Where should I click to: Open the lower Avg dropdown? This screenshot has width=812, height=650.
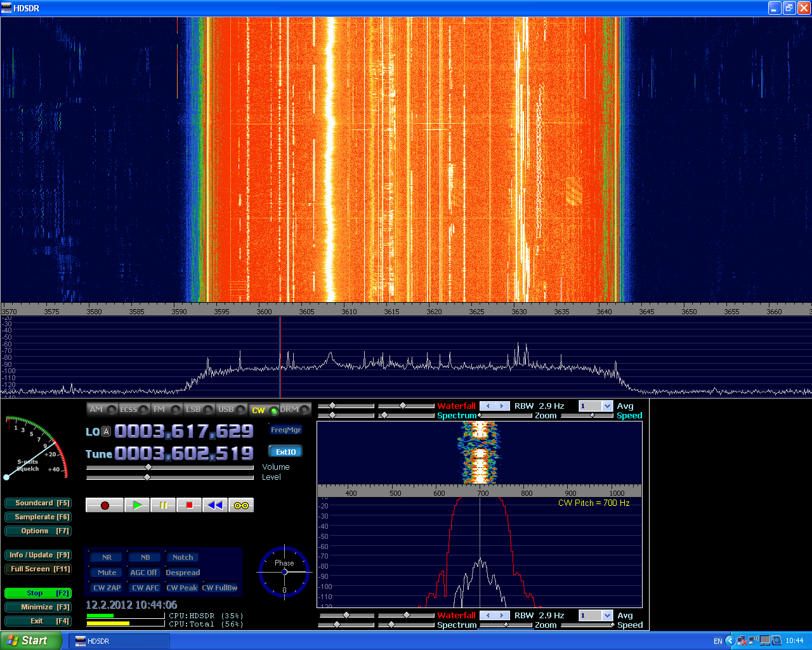(607, 616)
